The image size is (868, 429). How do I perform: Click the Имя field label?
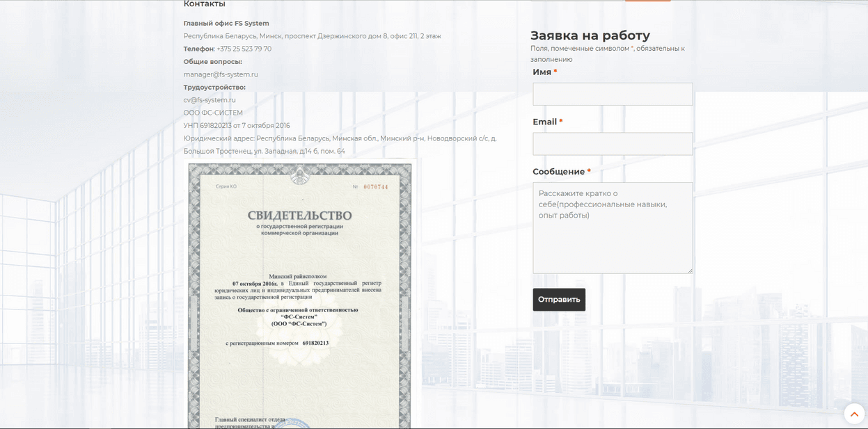coord(542,72)
